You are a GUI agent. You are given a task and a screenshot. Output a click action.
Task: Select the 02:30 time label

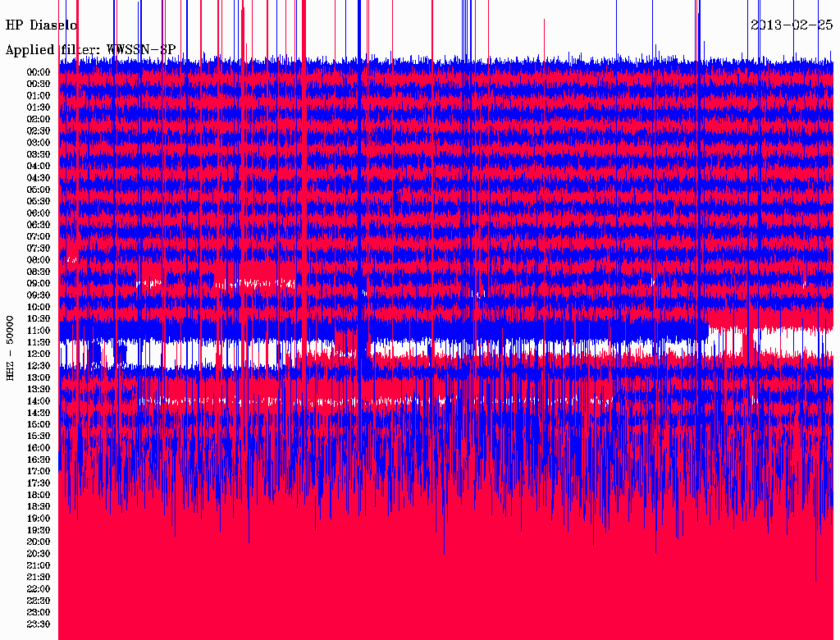pos(39,131)
